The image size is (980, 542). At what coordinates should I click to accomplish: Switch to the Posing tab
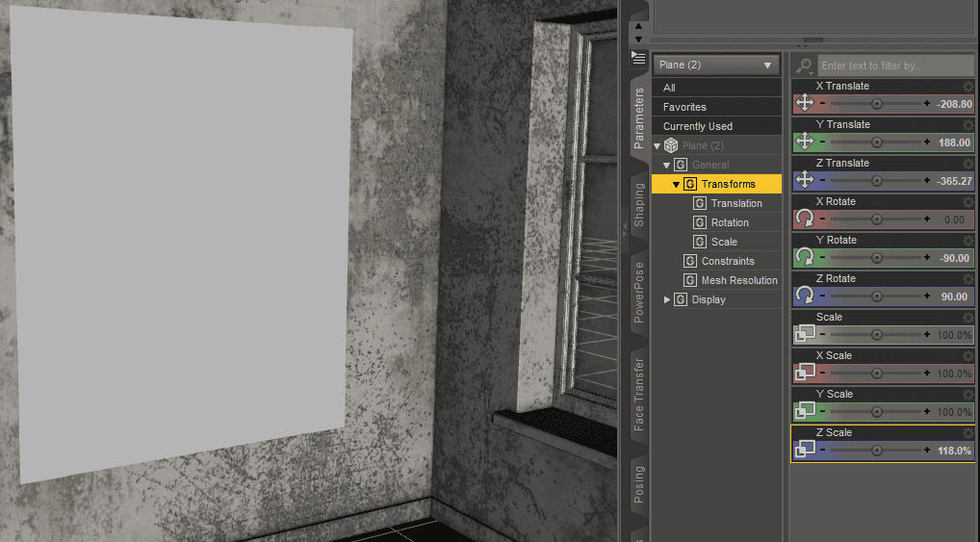tap(639, 484)
